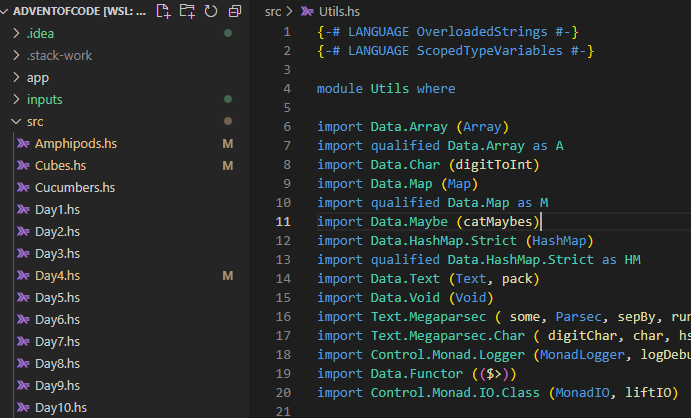Open Day8.hs in the file tree

pos(57,364)
